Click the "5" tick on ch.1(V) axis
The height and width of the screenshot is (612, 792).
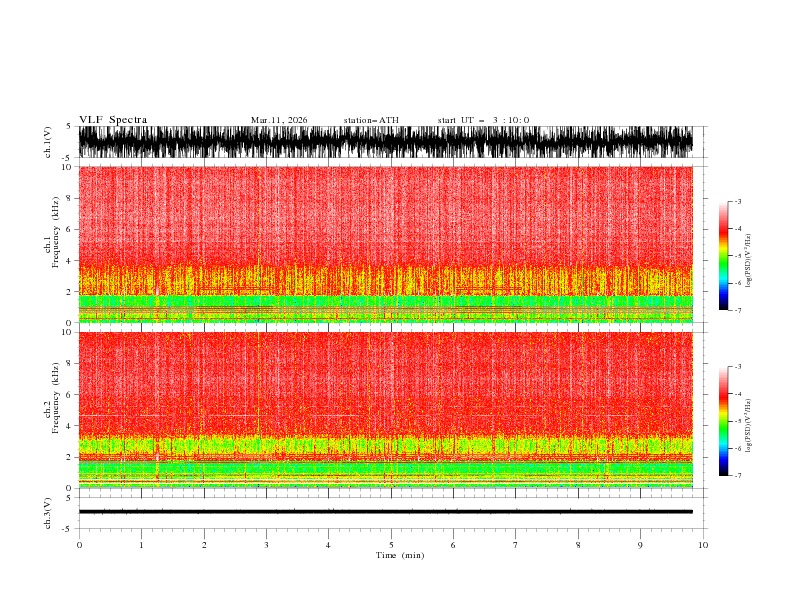pyautogui.click(x=69, y=127)
